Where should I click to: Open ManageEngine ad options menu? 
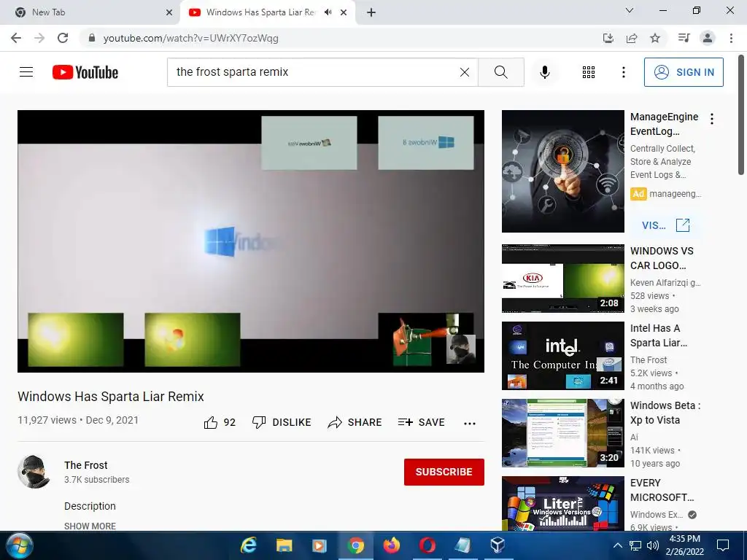pyautogui.click(x=712, y=119)
